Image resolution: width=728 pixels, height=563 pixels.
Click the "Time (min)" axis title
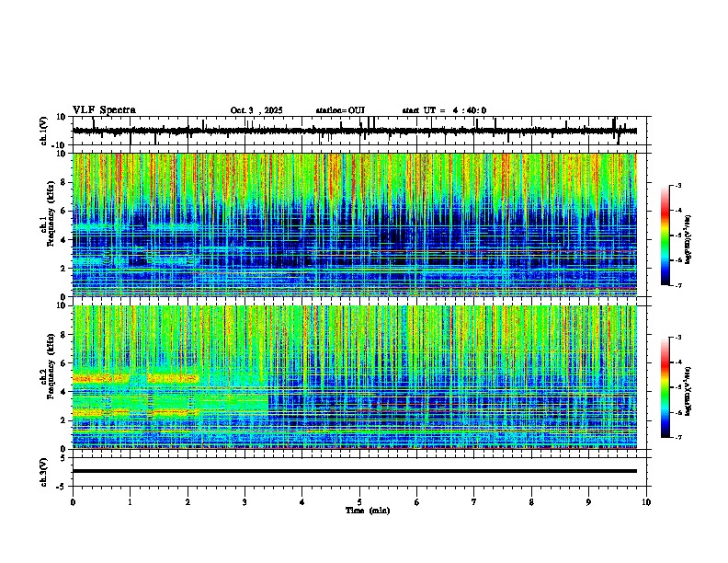(x=368, y=511)
